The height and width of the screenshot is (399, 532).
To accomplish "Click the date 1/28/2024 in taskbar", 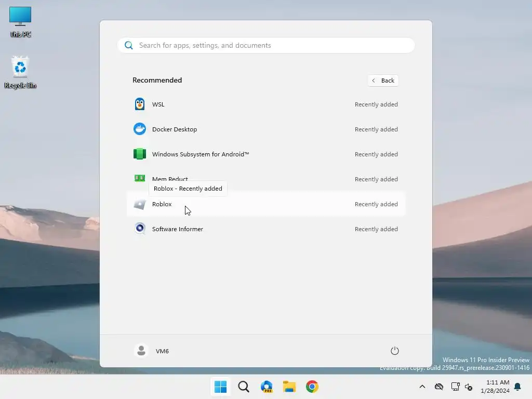I will pos(495,391).
